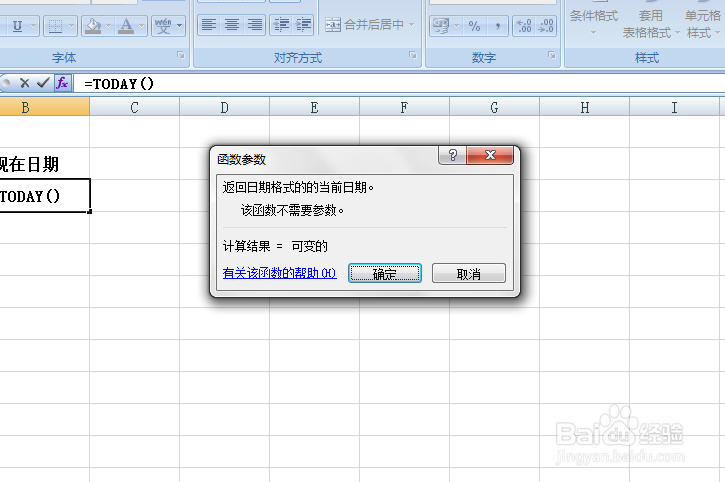Select column D header
Screen dimensions: 725x482
[224, 107]
